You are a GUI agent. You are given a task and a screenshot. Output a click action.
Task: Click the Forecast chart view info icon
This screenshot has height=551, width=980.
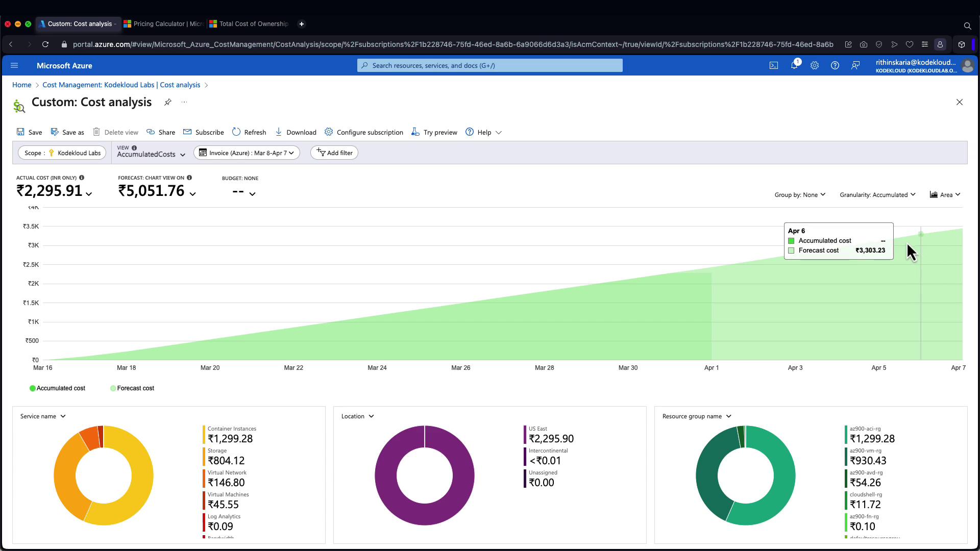(189, 178)
